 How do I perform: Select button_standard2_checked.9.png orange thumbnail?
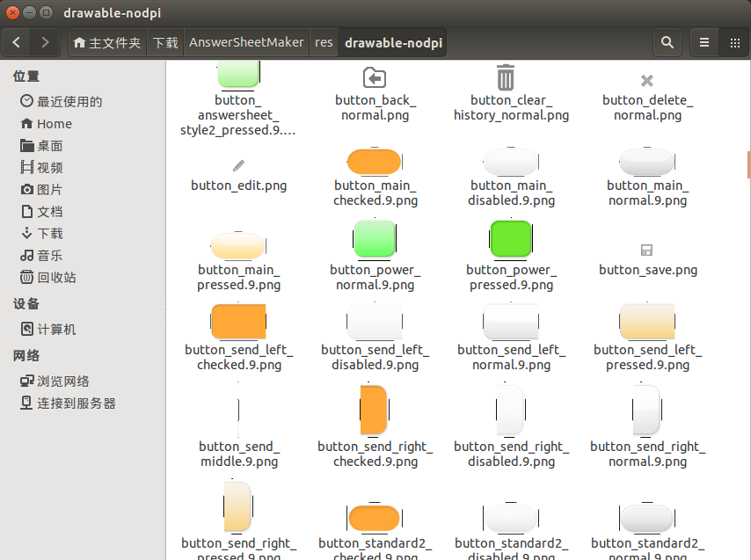point(375,518)
